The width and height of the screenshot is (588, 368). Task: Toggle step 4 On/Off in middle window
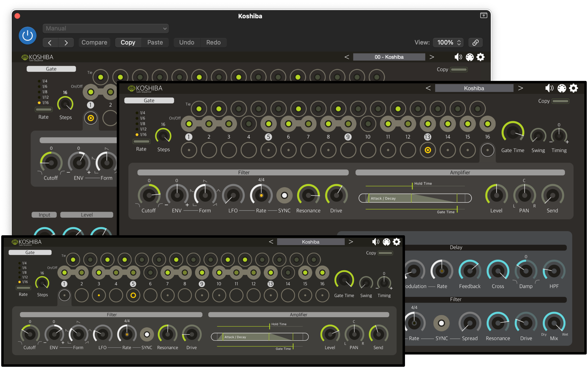pyautogui.click(x=248, y=124)
